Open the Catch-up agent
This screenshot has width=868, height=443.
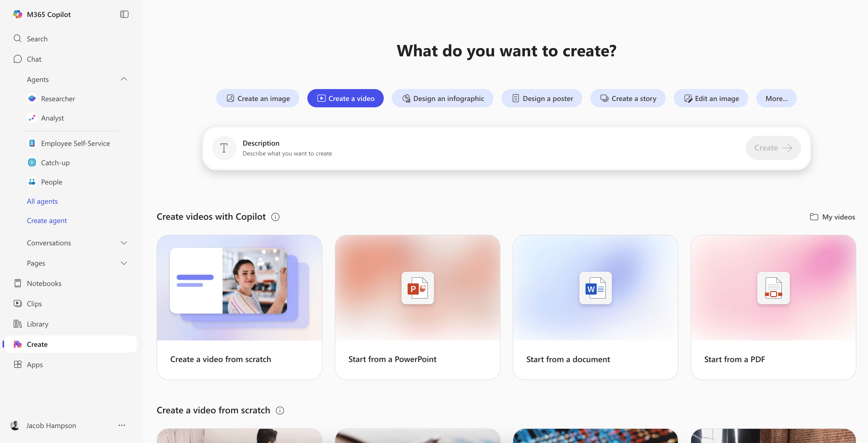point(55,163)
